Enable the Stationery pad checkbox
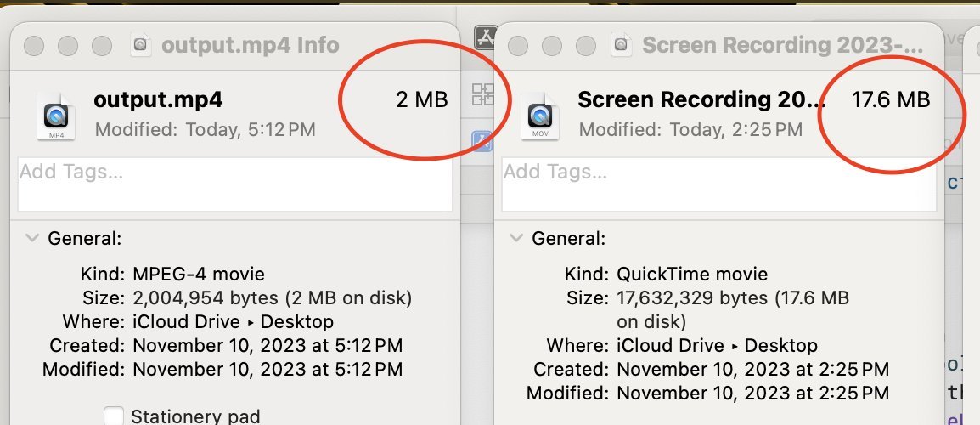 [x=114, y=416]
